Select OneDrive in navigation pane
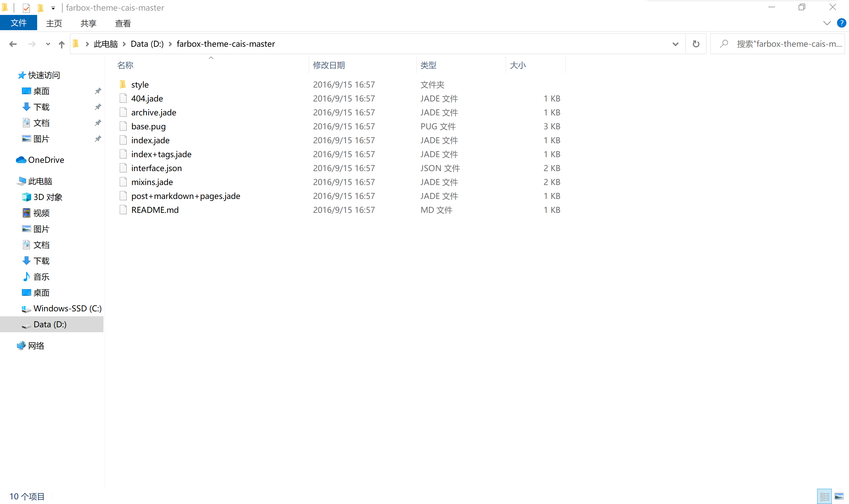 click(46, 159)
